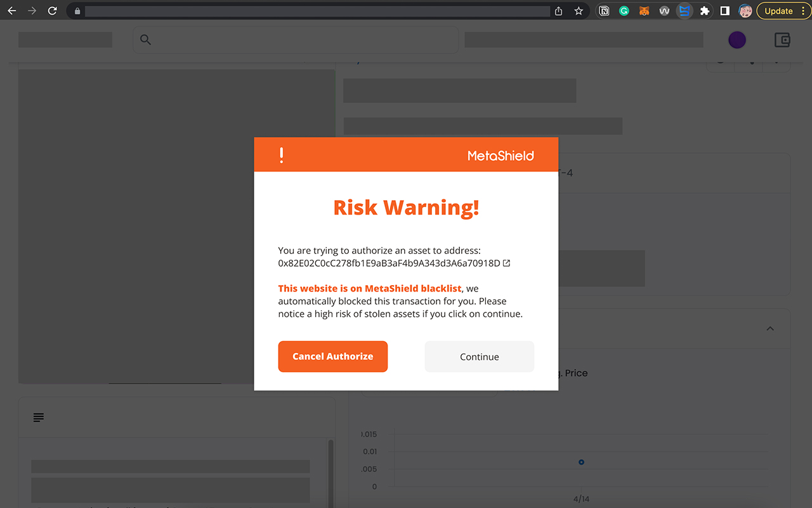Click the padlock icon in the address bar

pos(77,11)
